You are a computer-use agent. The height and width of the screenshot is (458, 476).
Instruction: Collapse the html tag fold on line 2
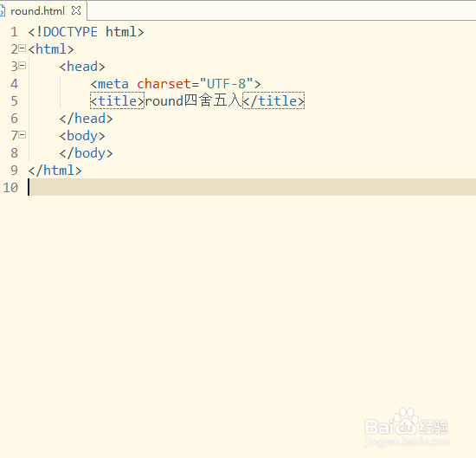pyautogui.click(x=23, y=48)
